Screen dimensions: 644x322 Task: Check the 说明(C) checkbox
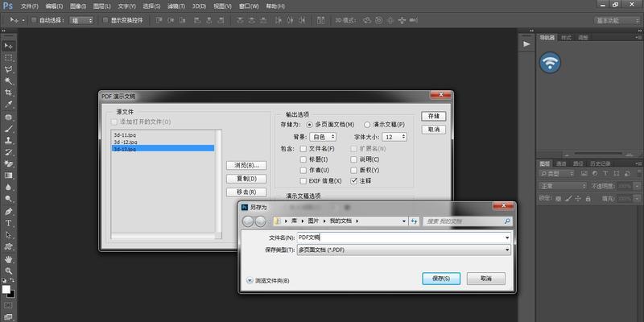click(353, 159)
